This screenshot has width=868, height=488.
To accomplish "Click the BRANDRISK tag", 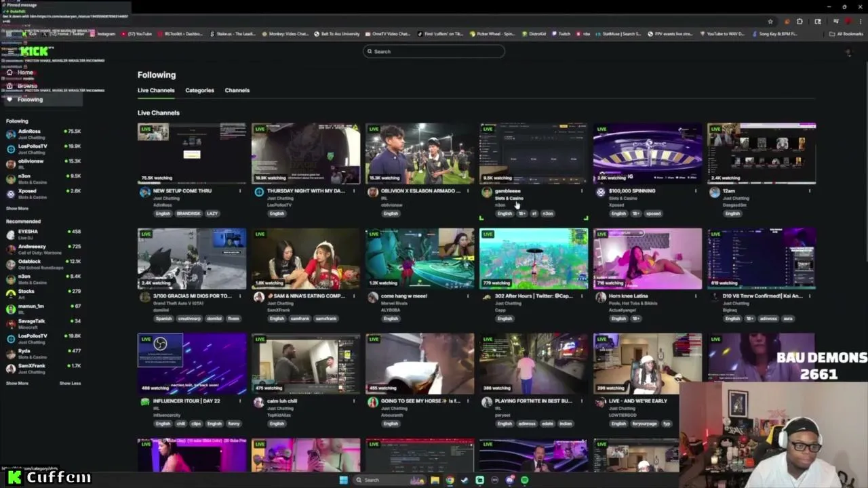I will 189,213.
